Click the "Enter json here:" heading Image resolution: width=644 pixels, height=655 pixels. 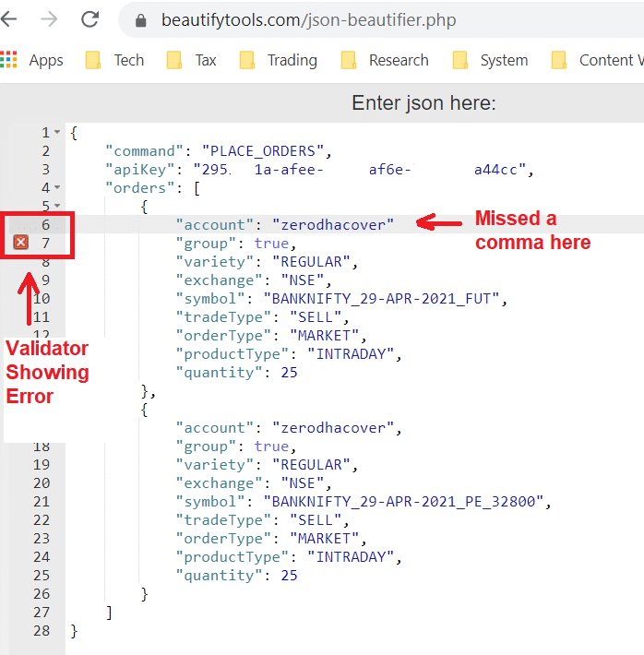coord(423,102)
